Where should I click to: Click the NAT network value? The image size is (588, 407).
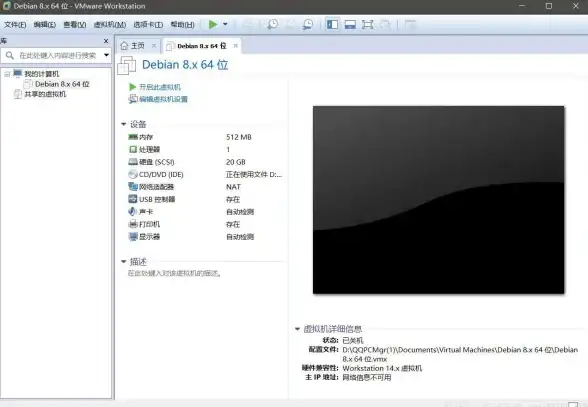(x=233, y=187)
